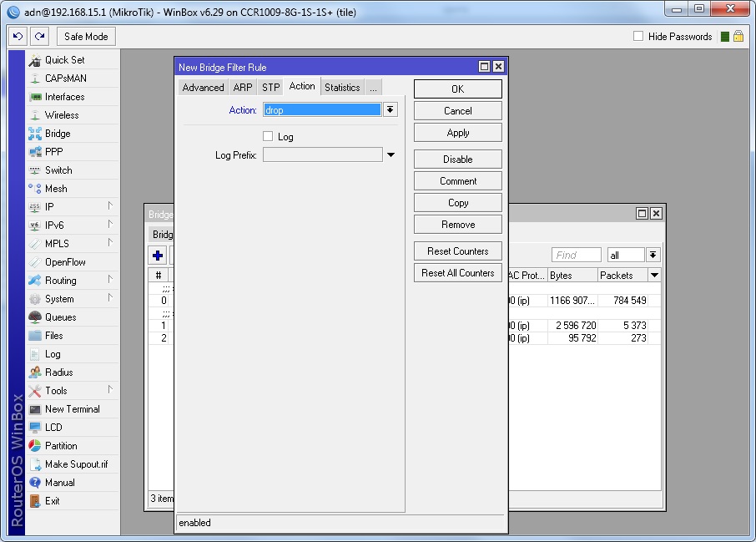756x542 pixels.
Task: Enable the Log checkbox
Action: pos(268,136)
